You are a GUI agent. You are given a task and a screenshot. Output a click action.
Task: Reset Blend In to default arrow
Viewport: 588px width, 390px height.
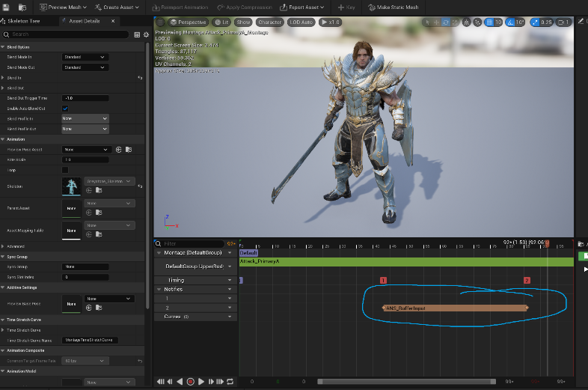point(140,78)
